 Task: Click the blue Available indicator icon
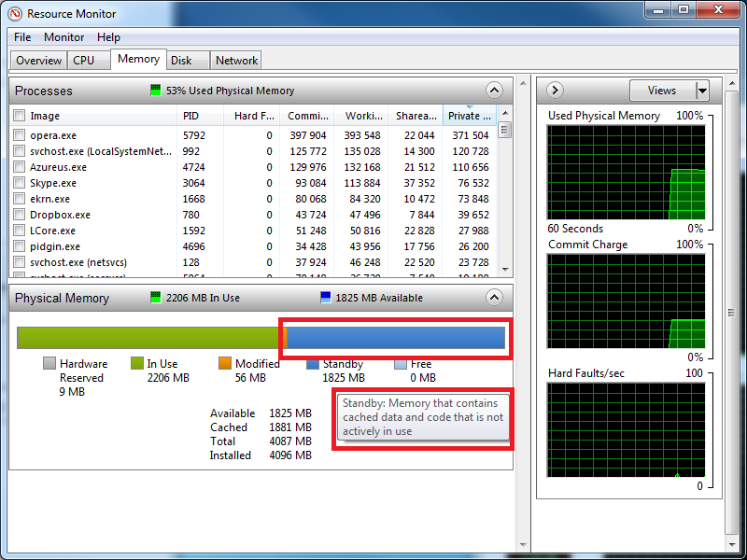click(x=325, y=297)
